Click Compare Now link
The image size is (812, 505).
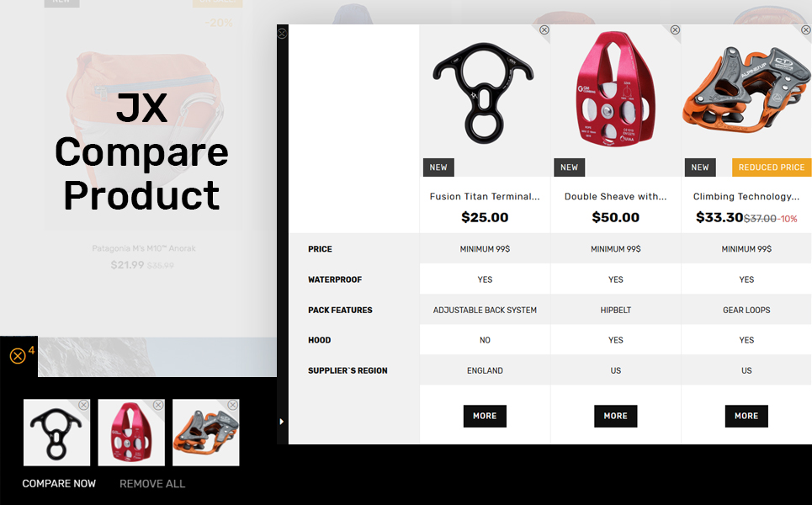tap(59, 484)
